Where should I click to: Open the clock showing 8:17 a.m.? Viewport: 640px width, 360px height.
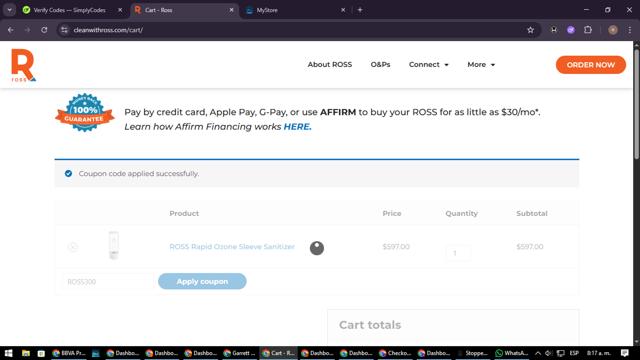click(x=598, y=353)
